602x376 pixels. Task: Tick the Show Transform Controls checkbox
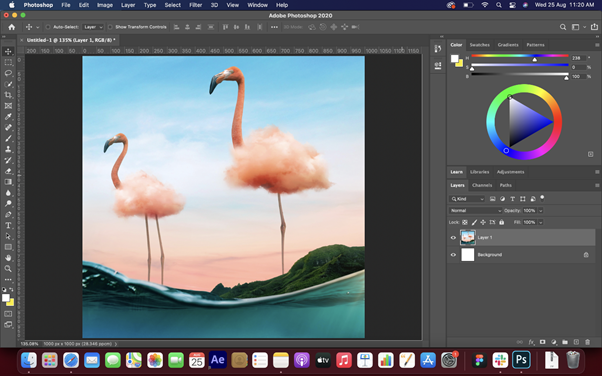click(110, 27)
